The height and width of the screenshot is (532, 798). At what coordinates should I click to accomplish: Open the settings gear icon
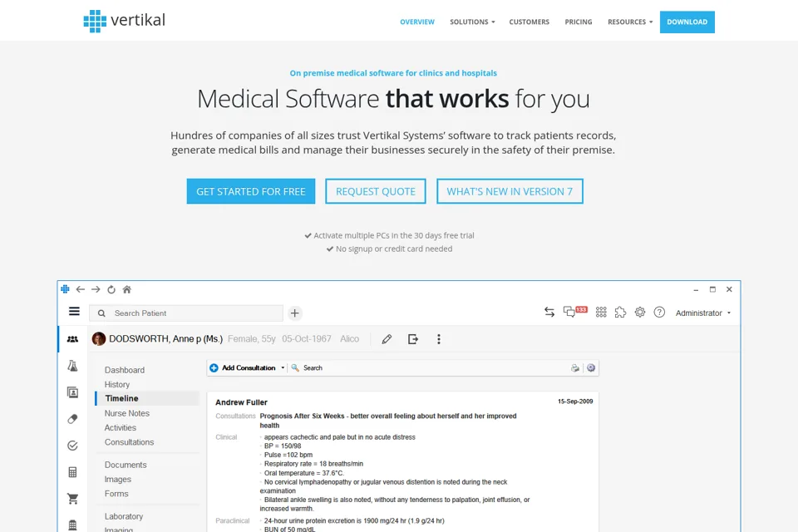640,312
